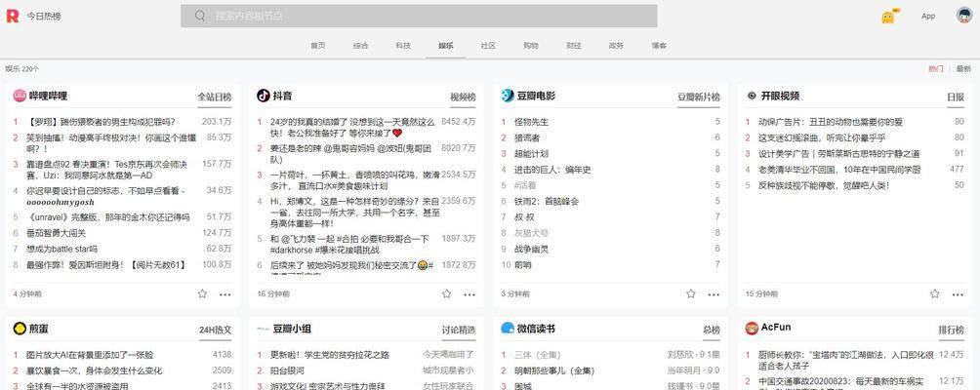The image size is (980, 390).
Task: Open 《unravel》完整版 video entry
Action: [107, 217]
